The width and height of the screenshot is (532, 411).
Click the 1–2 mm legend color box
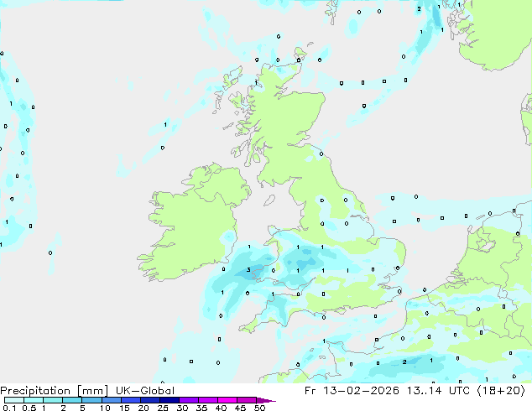53,400
